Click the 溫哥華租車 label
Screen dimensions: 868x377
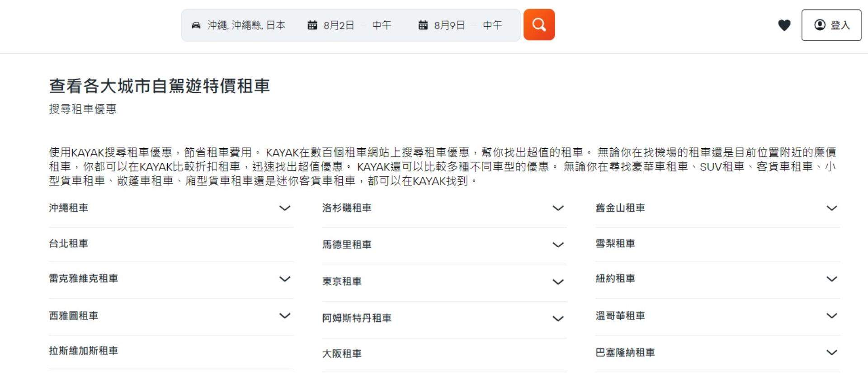(x=620, y=316)
